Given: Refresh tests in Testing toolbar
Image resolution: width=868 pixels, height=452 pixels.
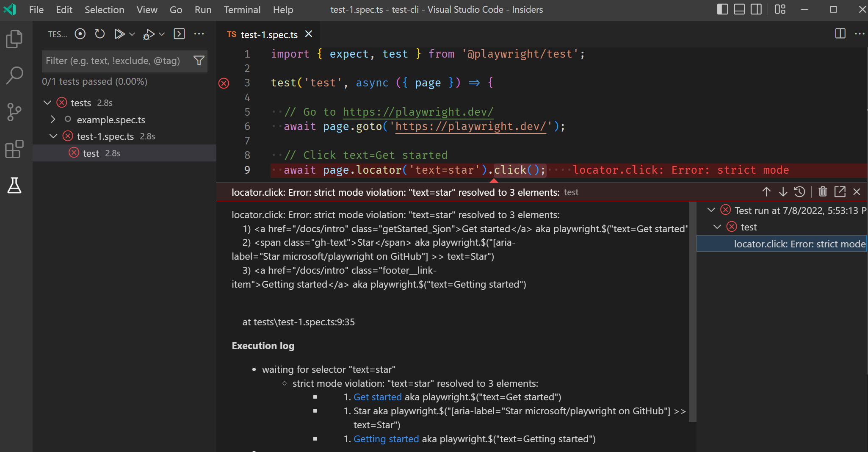Looking at the screenshot, I should click(x=100, y=34).
